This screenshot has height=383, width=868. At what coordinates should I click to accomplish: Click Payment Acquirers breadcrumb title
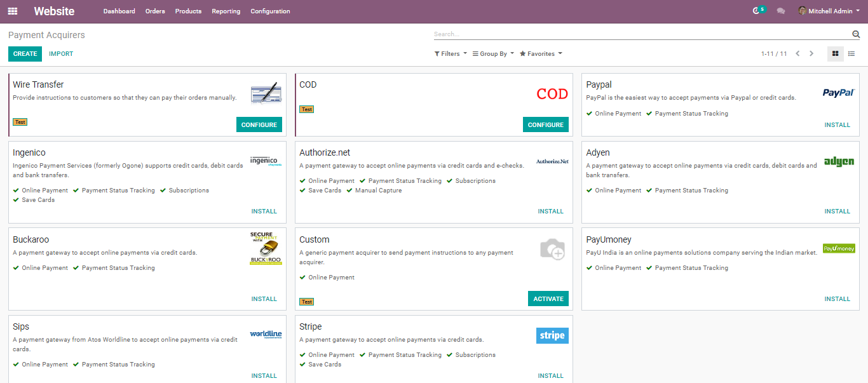46,35
